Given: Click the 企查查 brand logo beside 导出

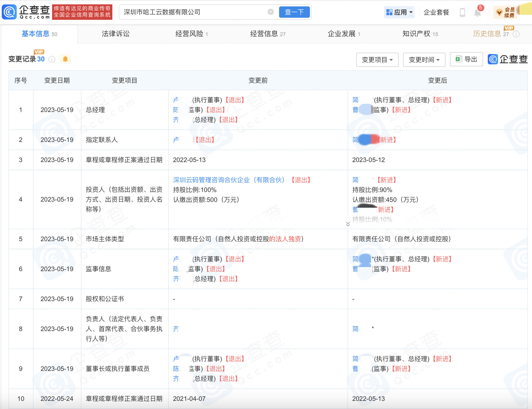Looking at the screenshot, I should [508, 59].
